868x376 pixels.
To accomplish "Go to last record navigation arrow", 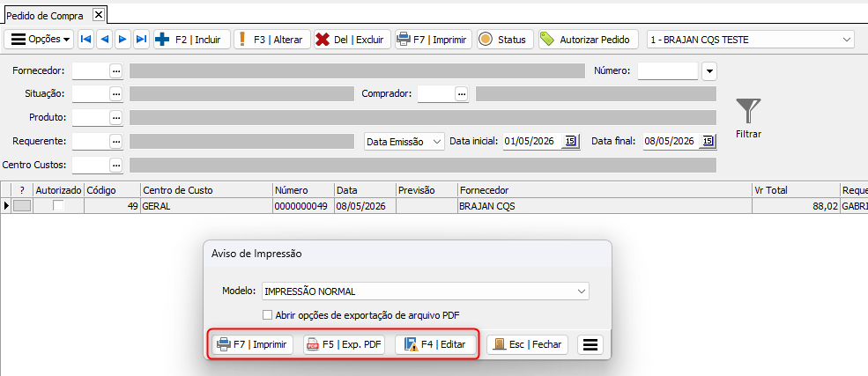I will click(142, 40).
